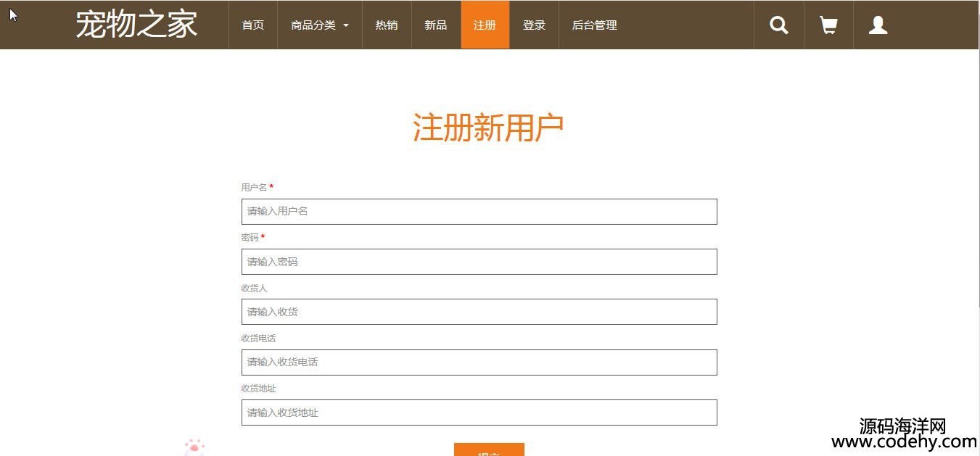Image resolution: width=980 pixels, height=456 pixels.
Task: Open the user account icon
Action: pyautogui.click(x=878, y=25)
